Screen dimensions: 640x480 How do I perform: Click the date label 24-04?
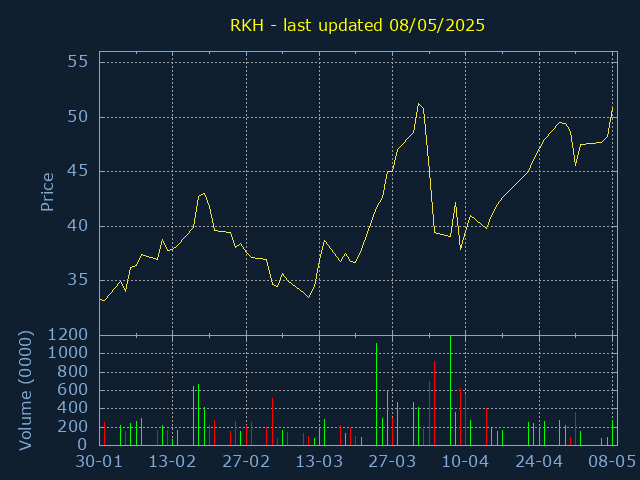(x=539, y=462)
